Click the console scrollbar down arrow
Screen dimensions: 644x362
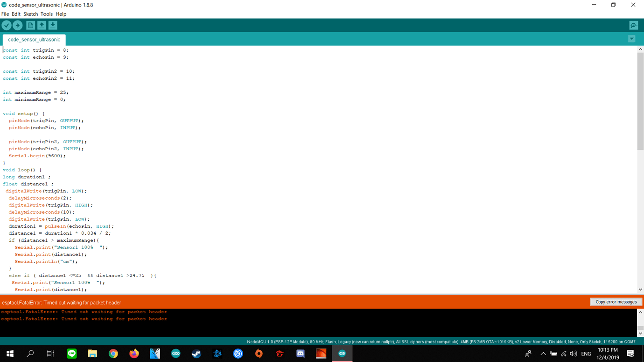coord(640,333)
